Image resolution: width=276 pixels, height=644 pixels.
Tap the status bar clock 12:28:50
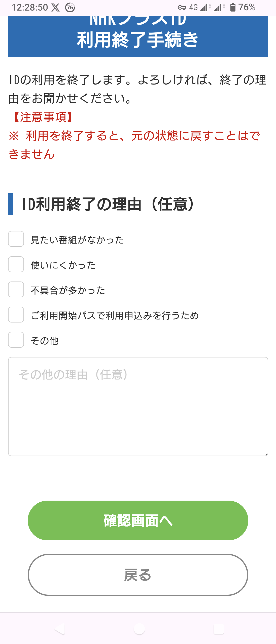tap(30, 8)
